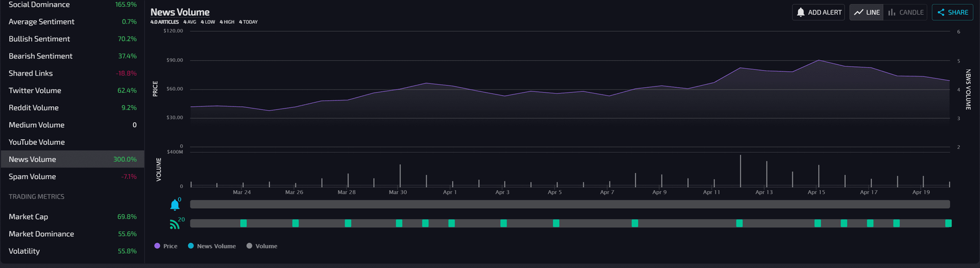980x268 pixels.
Task: Click the candlestick chart icon
Action: click(x=892, y=12)
